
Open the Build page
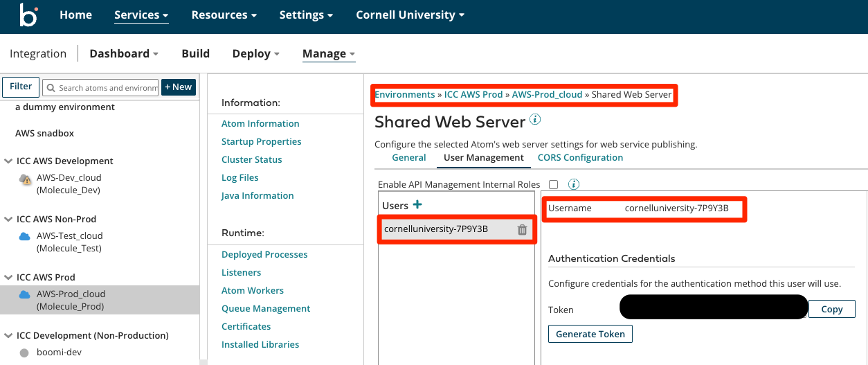[x=196, y=53]
